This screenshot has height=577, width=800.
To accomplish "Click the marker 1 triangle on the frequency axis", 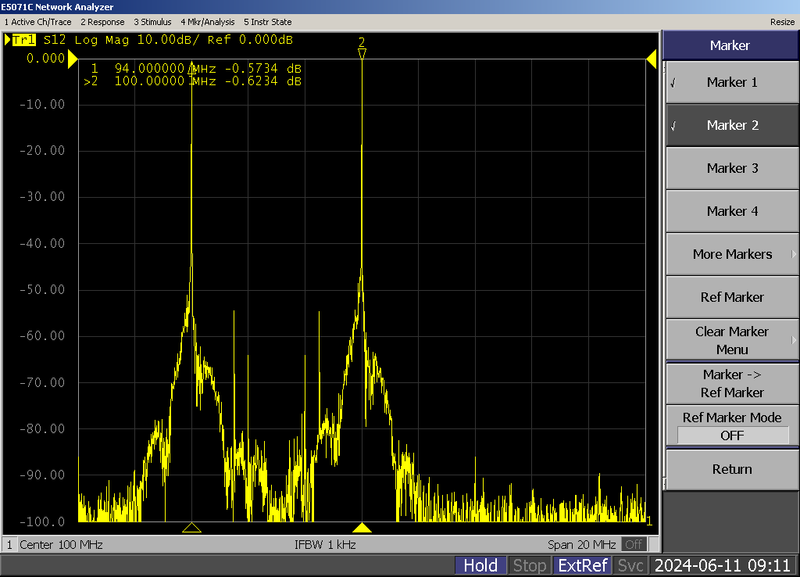I will tap(193, 528).
